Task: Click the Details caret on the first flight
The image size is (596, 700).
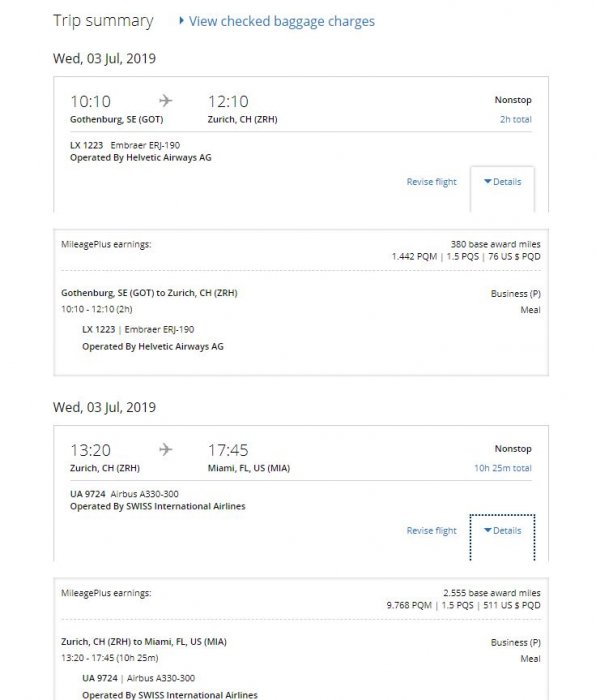Action: click(488, 181)
